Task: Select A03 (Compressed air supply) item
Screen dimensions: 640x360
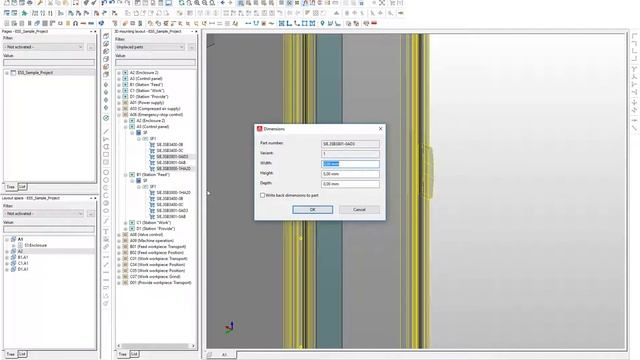Action: coord(155,109)
